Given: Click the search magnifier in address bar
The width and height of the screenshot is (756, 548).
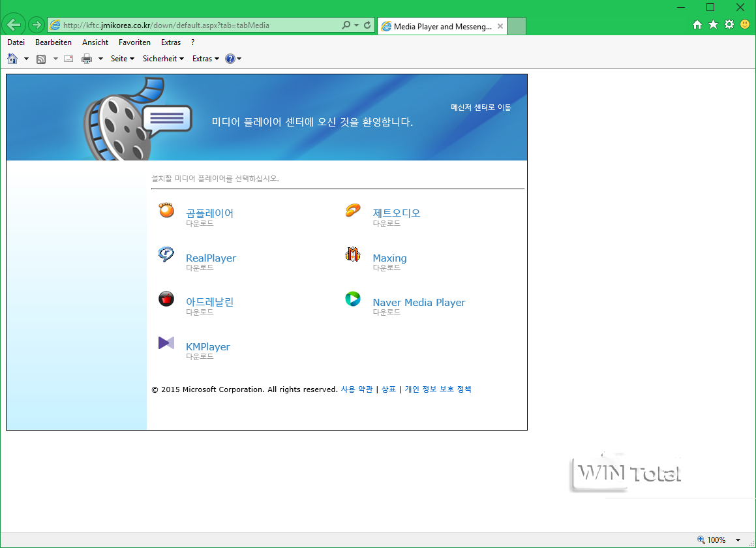Looking at the screenshot, I should [x=346, y=25].
